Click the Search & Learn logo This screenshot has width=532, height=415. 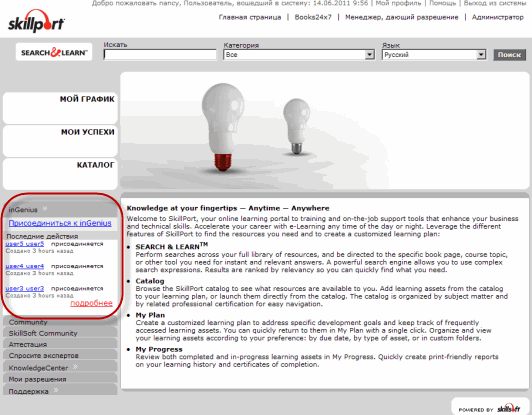pos(54,52)
